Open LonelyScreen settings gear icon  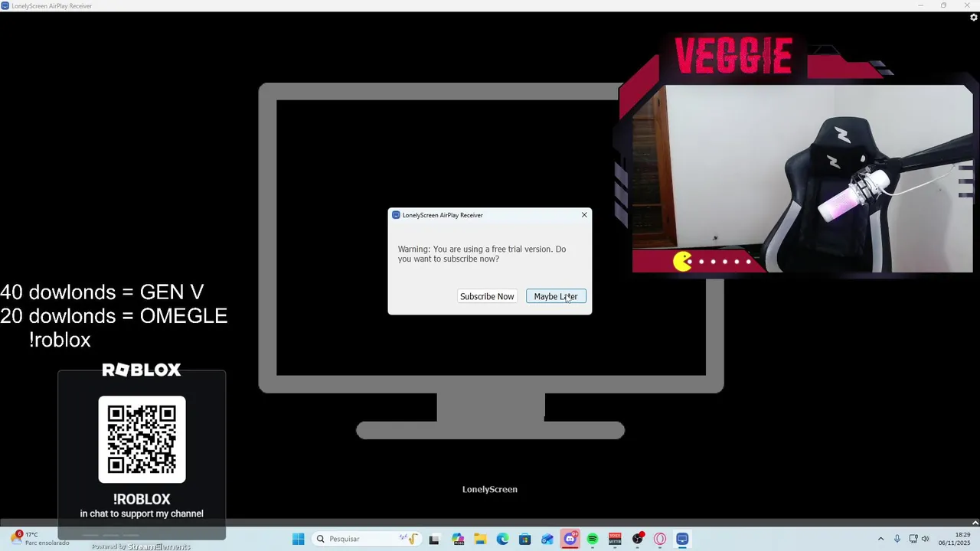tap(974, 18)
